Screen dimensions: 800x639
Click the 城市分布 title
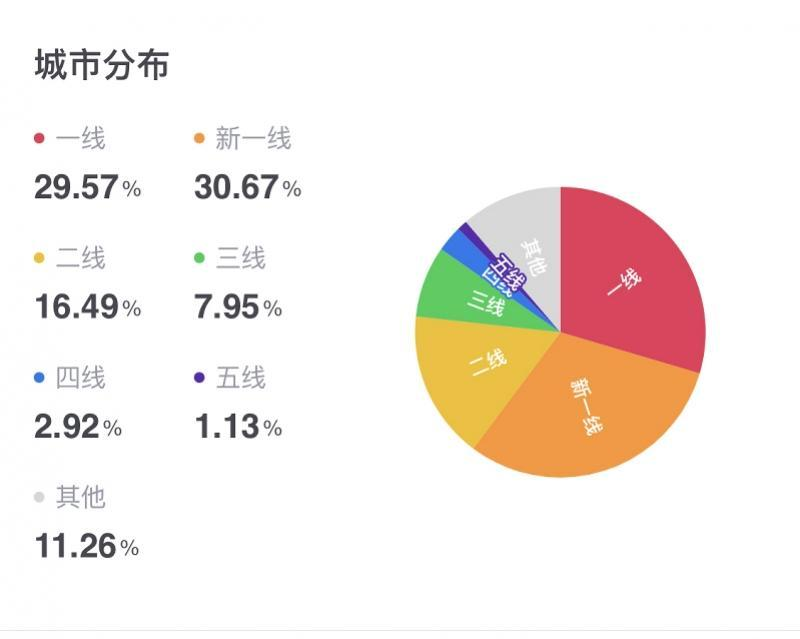(102, 65)
